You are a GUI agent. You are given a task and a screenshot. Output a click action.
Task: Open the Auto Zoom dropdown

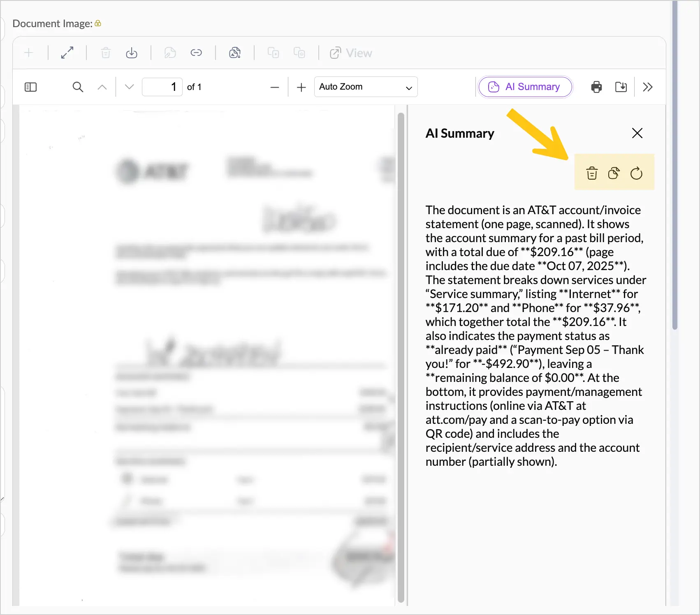(x=366, y=87)
